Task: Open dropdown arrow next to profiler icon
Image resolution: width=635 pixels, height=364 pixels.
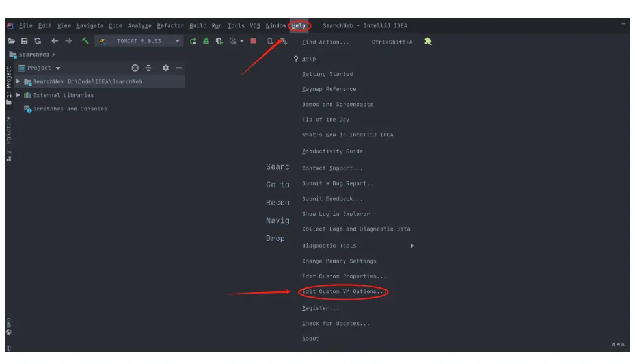Action: pos(242,41)
